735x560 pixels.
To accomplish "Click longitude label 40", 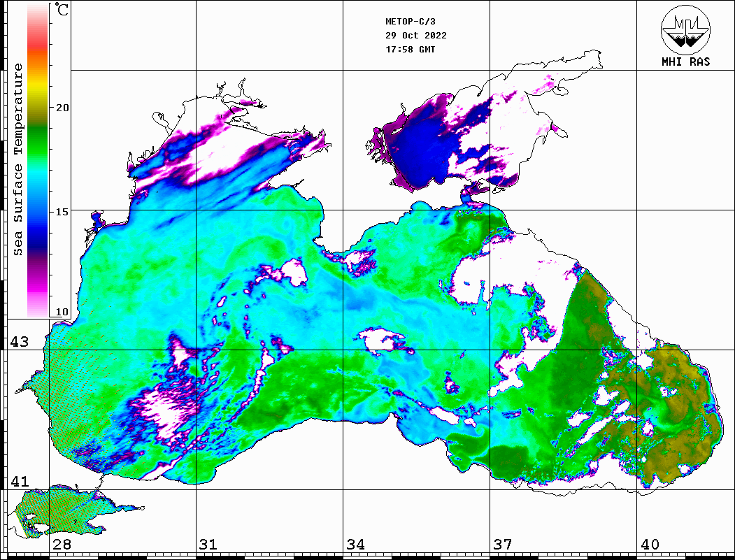I will [x=650, y=545].
